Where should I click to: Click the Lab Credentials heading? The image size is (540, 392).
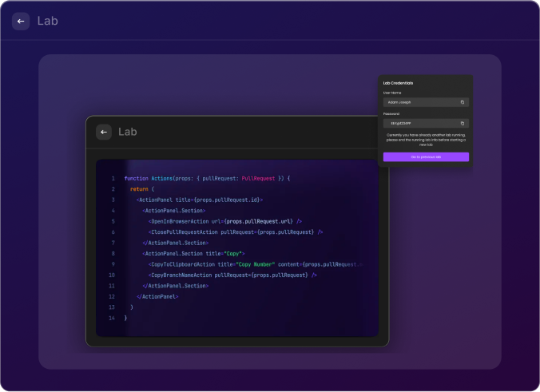[x=398, y=83]
